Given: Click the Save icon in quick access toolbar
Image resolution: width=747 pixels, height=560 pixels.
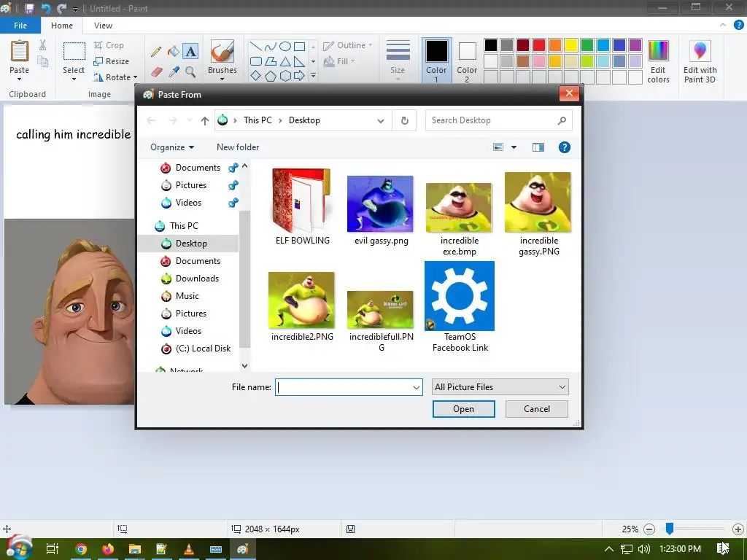Looking at the screenshot, I should click(29, 9).
